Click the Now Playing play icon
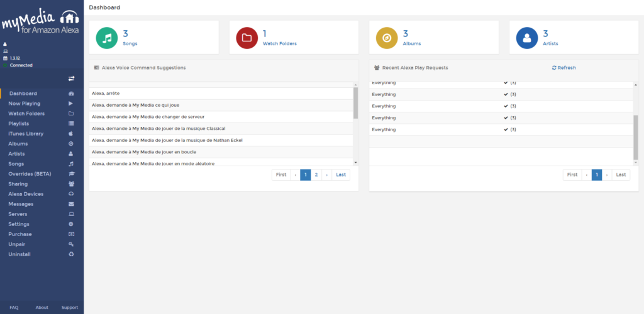Screen dimensions: 644x314 (x=70, y=103)
